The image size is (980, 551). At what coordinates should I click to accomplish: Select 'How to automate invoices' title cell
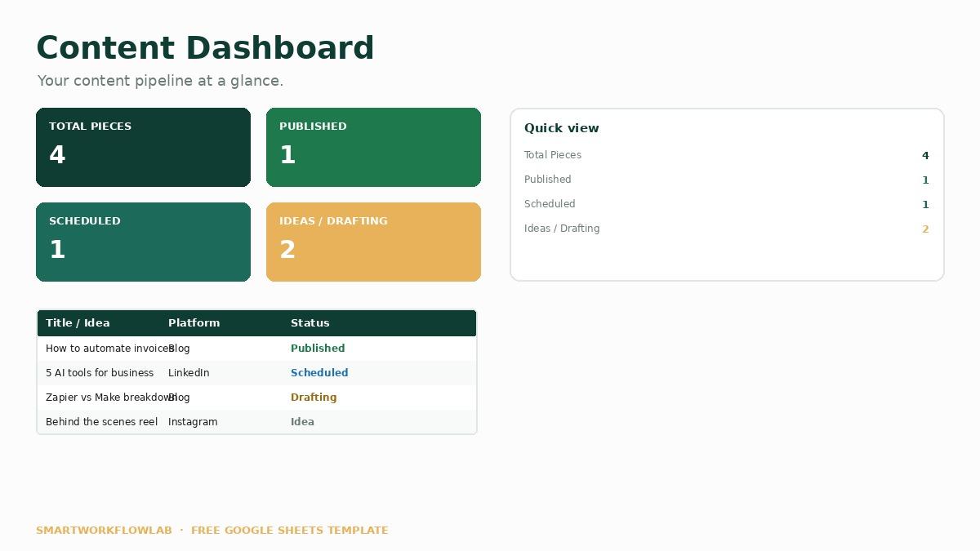109,349
